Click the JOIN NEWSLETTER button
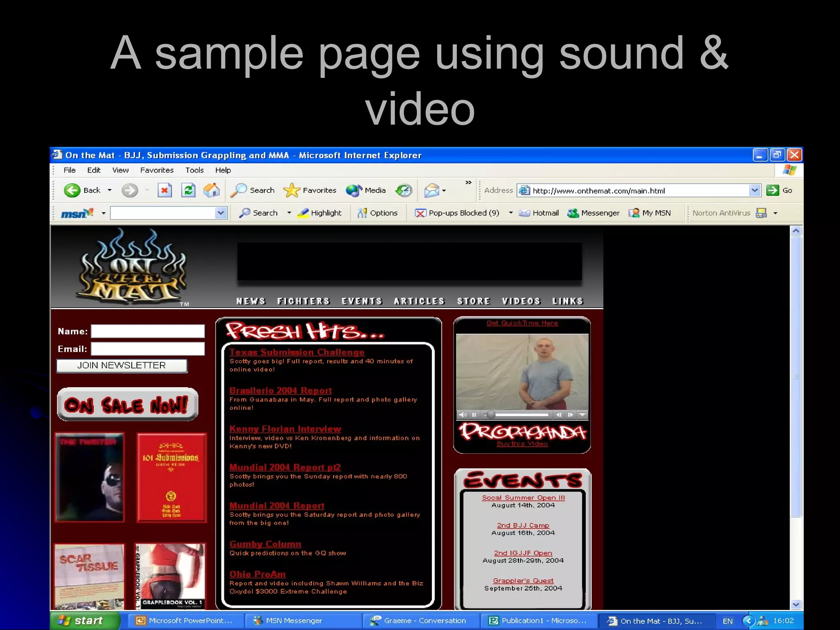840x630 pixels. click(122, 365)
